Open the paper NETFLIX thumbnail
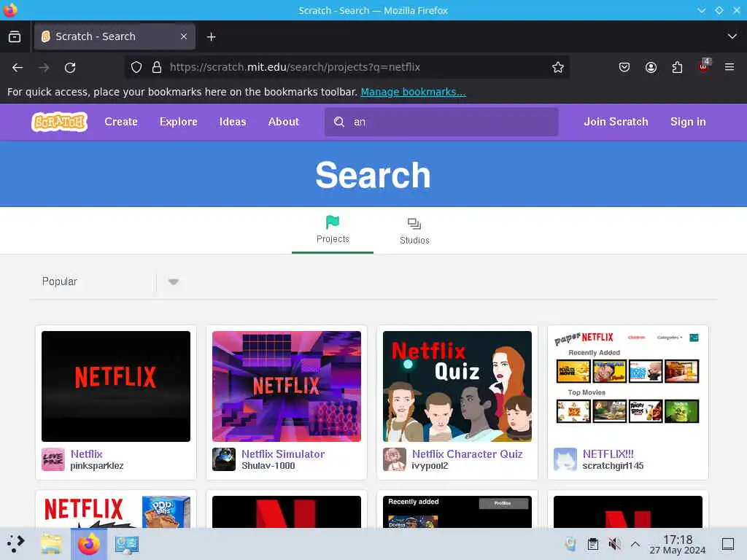Screen dimensions: 747x560 point(628,386)
